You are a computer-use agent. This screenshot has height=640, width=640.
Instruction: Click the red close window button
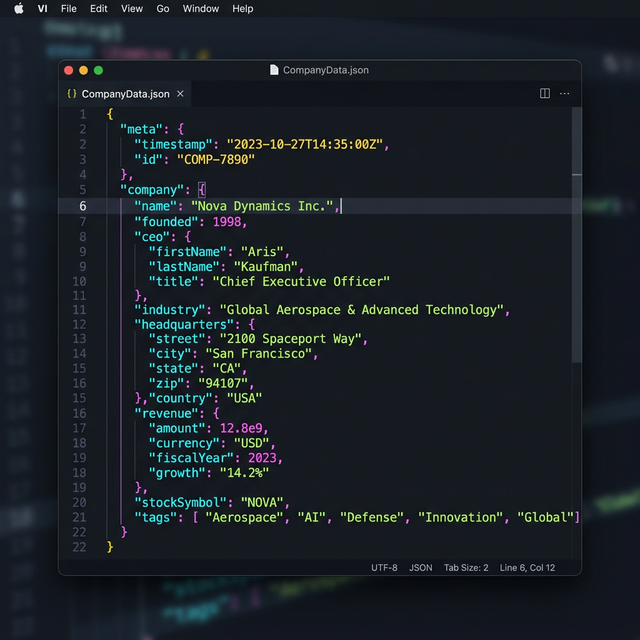tap(69, 70)
